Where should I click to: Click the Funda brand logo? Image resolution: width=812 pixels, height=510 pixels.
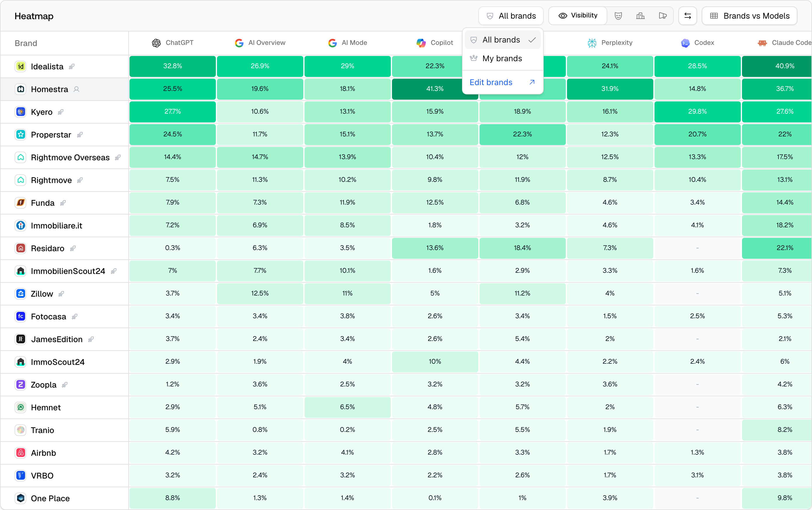pos(21,203)
